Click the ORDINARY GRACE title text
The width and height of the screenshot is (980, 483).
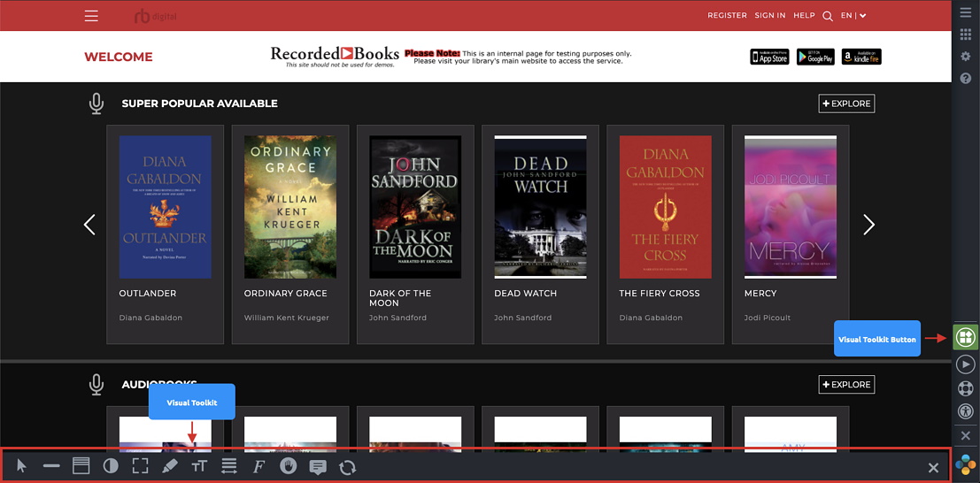pyautogui.click(x=286, y=293)
